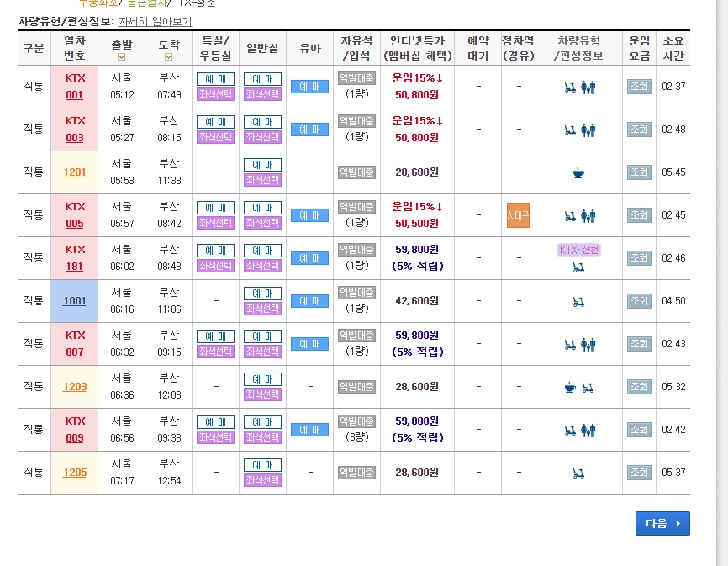Click wheelchair icon in train 1205 row
728x566 pixels.
[578, 473]
